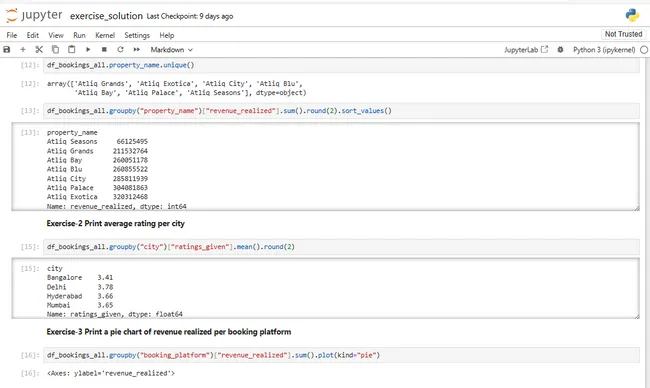Open in JupyterLab link

[x=526, y=50]
